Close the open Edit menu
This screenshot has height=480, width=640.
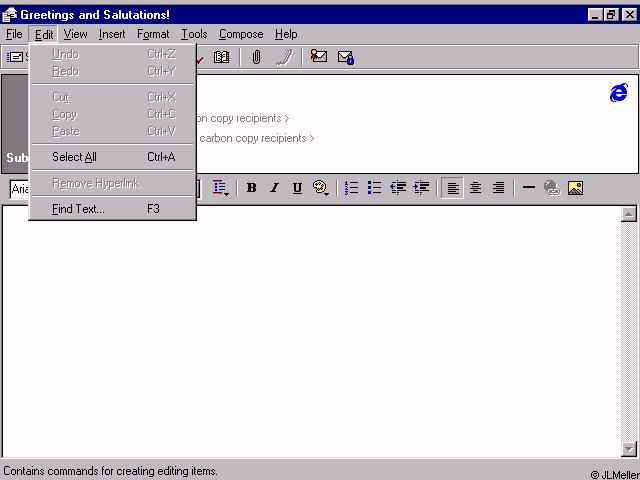[44, 35]
